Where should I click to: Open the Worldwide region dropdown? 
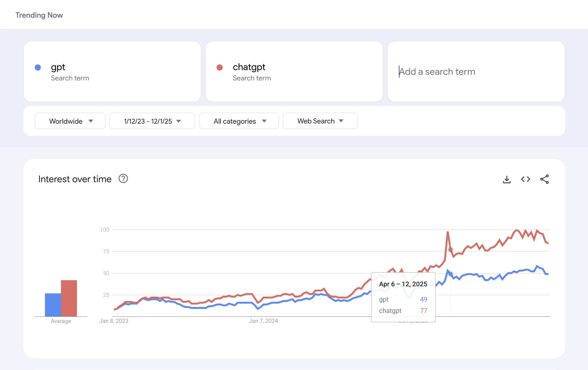point(70,121)
